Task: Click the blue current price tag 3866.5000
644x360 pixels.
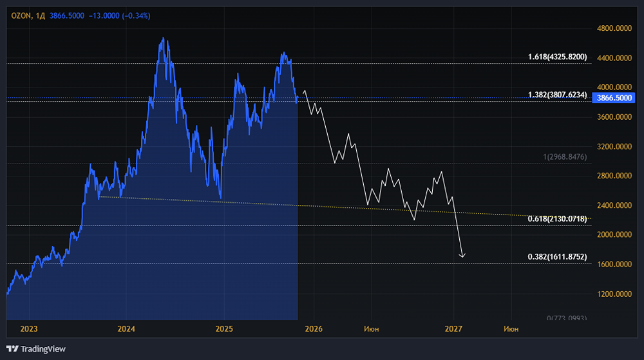Action: pos(614,98)
